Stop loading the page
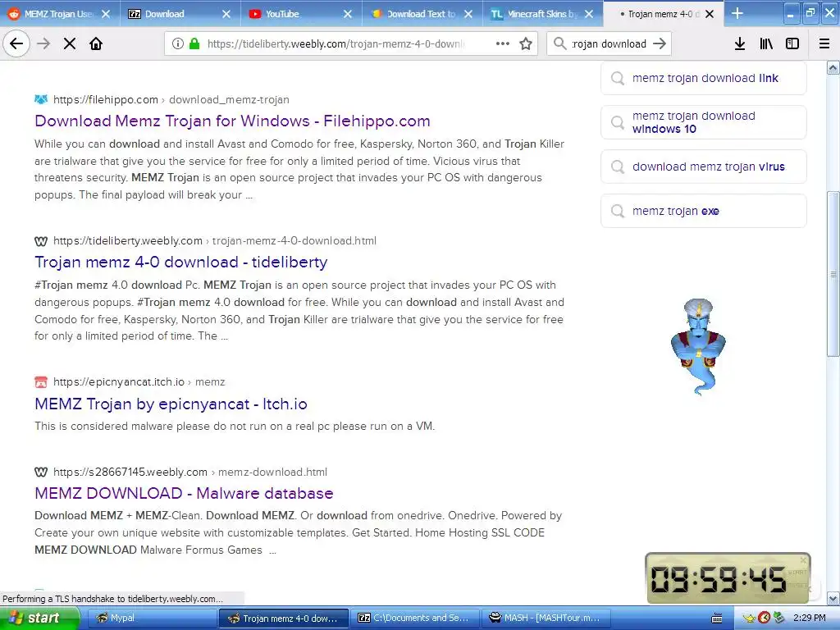The width and height of the screenshot is (840, 630). [x=70, y=43]
